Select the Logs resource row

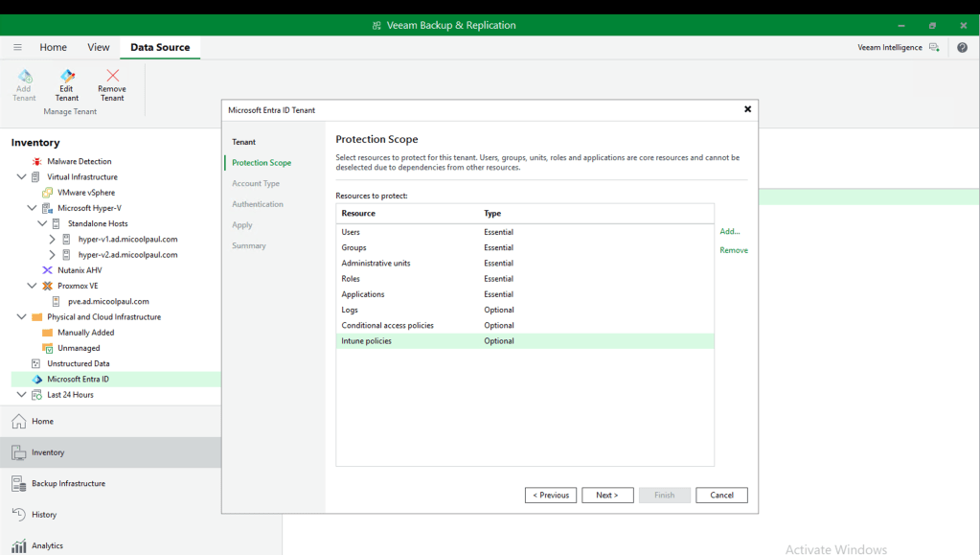coord(525,310)
